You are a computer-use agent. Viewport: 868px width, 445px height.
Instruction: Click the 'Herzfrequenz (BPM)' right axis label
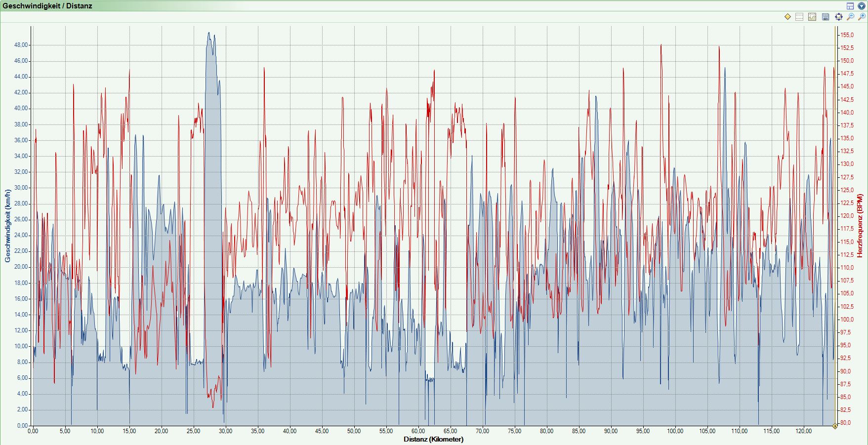(860, 226)
